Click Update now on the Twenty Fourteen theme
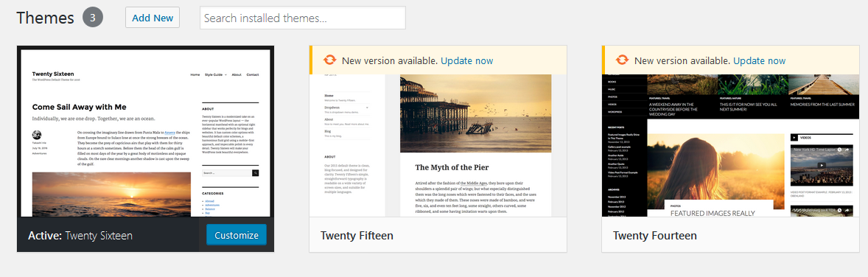This screenshot has height=277, width=868. (x=759, y=60)
